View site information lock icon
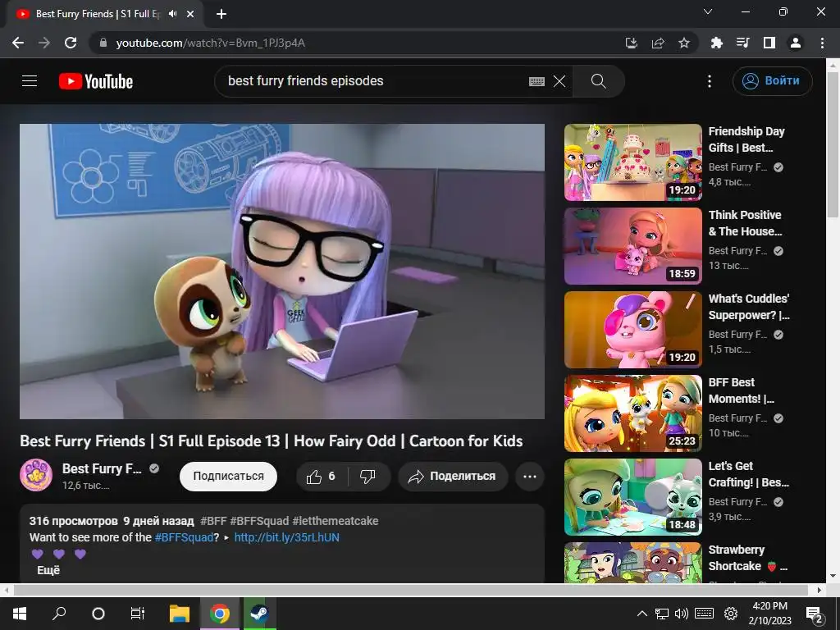Viewport: 840px width, 630px height. tap(103, 43)
